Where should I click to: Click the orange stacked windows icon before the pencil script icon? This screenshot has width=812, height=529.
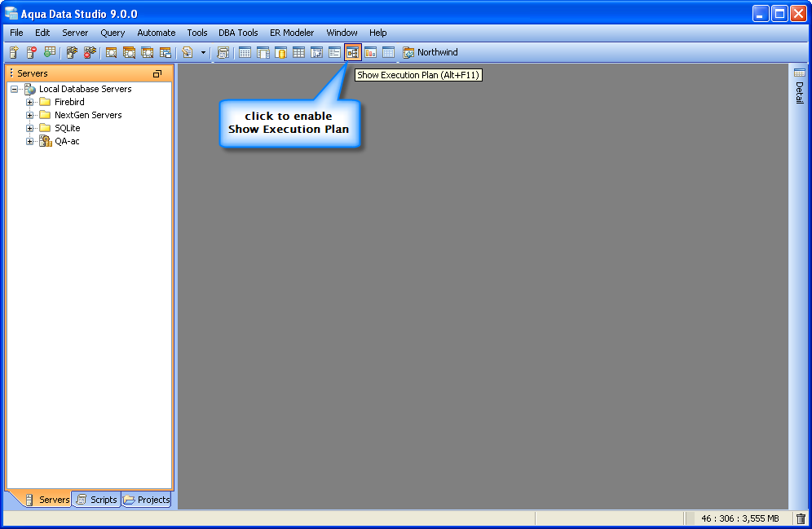click(x=165, y=52)
